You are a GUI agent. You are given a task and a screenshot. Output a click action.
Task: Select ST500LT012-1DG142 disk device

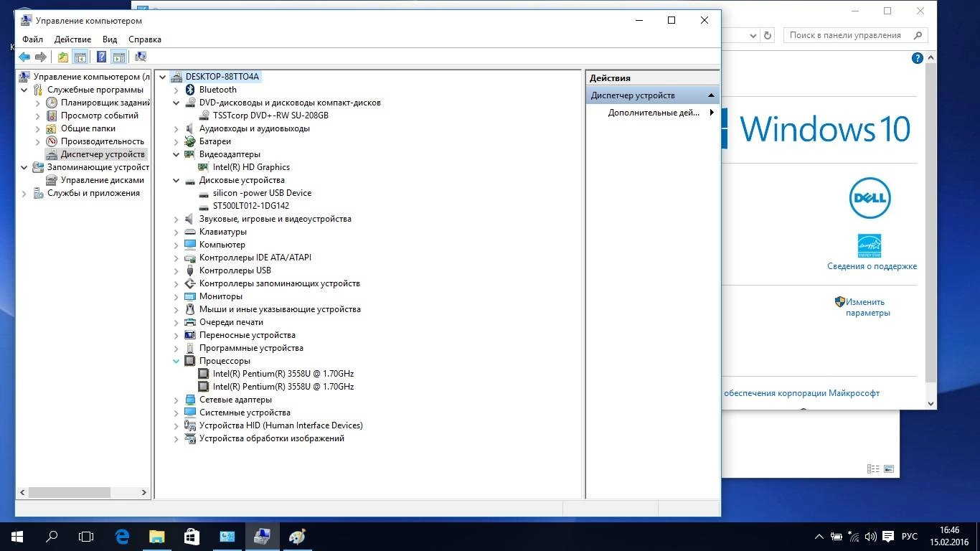(x=251, y=206)
